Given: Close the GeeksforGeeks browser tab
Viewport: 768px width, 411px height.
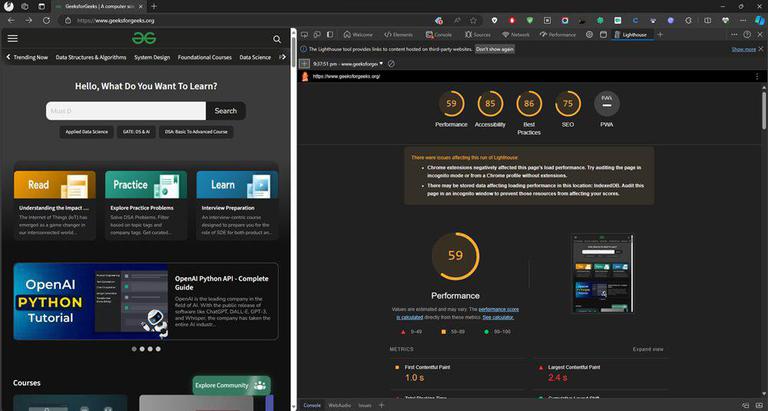Looking at the screenshot, I should tap(142, 6).
